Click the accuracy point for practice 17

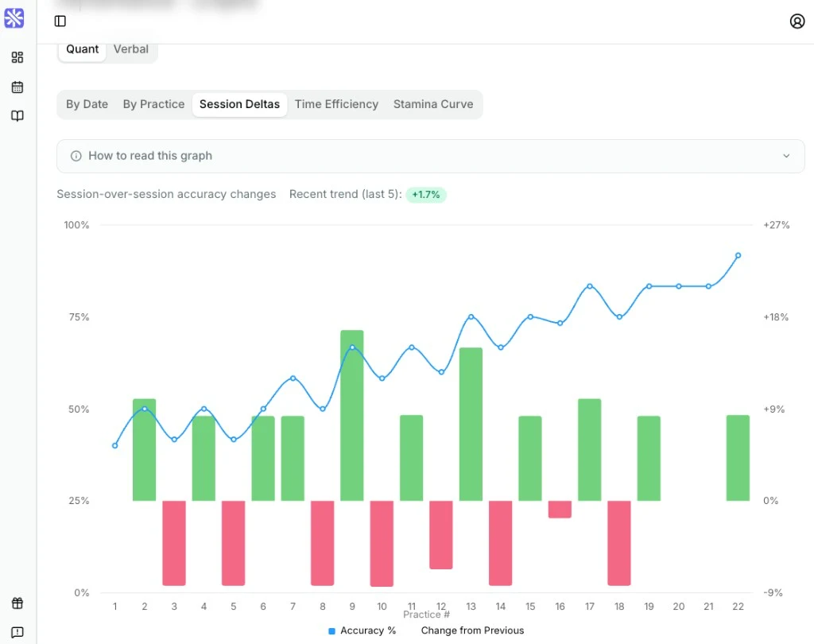point(590,286)
